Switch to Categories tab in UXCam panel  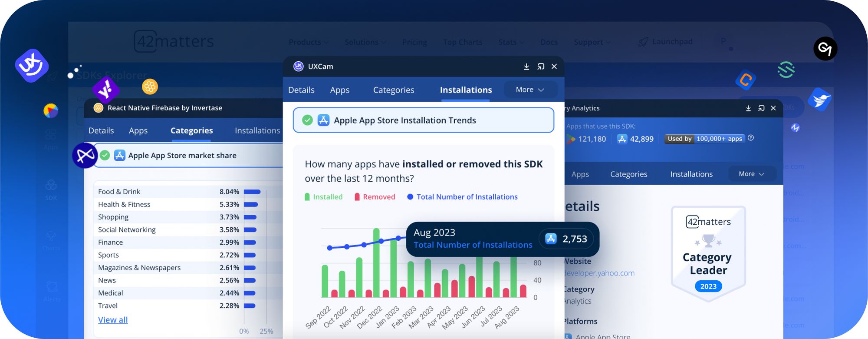tap(394, 90)
